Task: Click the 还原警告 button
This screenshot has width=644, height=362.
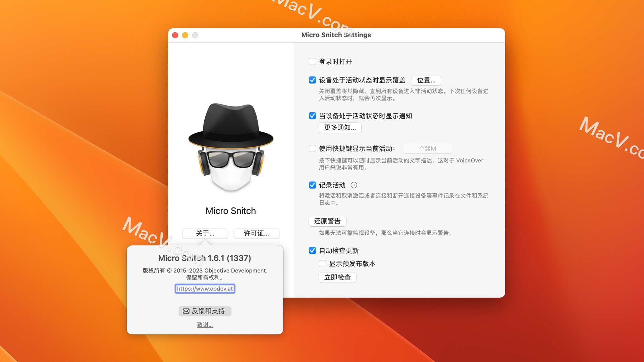Action: tap(327, 221)
